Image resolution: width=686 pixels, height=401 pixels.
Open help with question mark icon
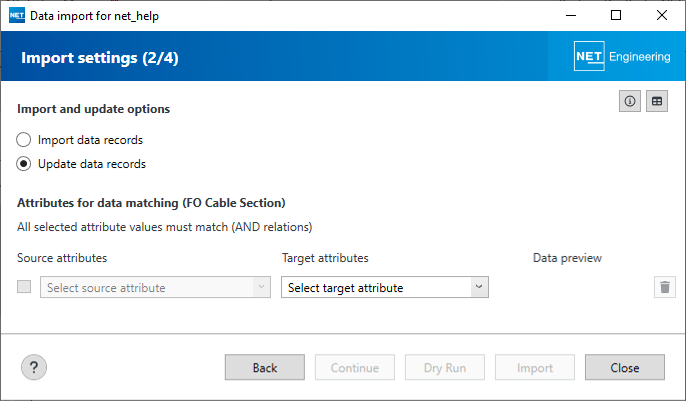point(34,367)
